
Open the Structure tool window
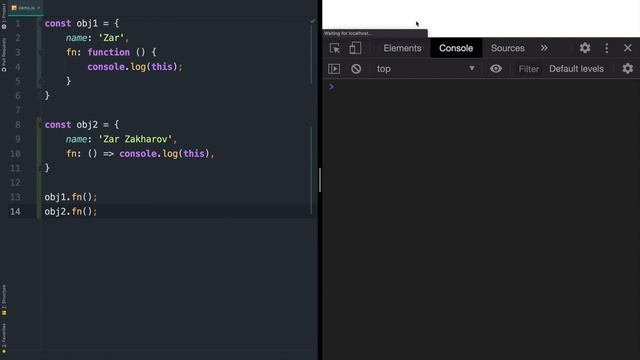click(4, 300)
